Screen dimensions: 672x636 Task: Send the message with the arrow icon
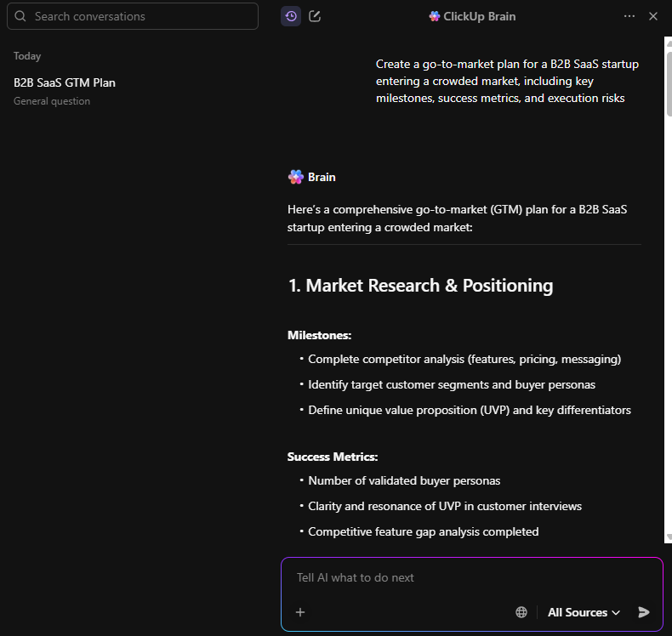(644, 612)
